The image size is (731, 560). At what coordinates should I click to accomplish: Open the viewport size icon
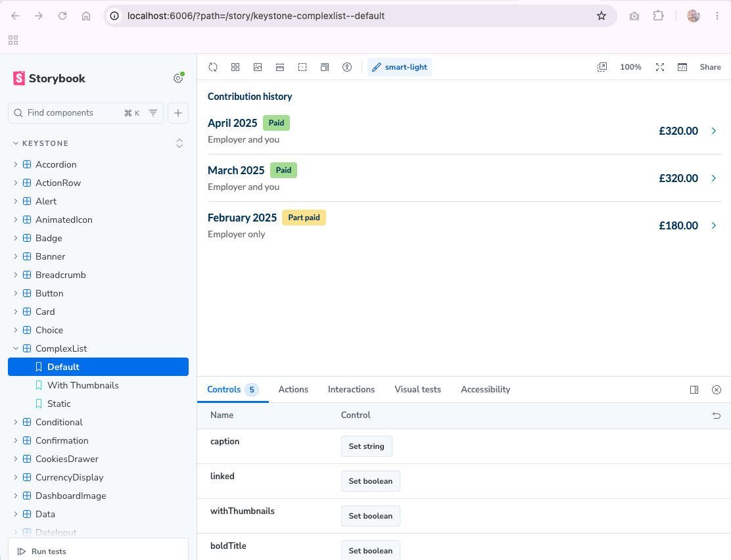325,67
